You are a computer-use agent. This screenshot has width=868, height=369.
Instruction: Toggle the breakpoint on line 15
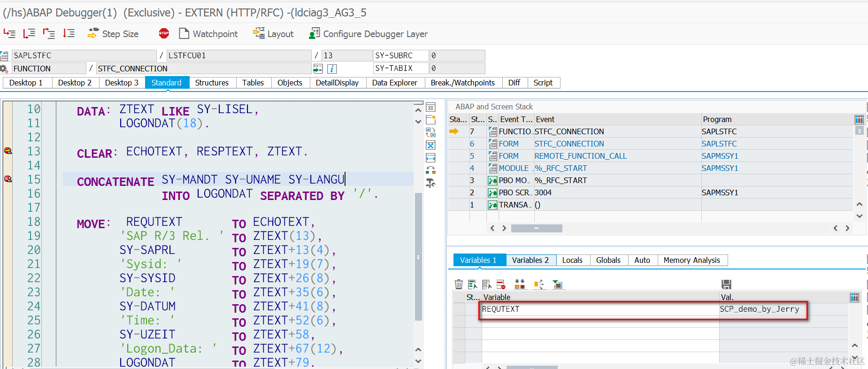click(x=8, y=179)
